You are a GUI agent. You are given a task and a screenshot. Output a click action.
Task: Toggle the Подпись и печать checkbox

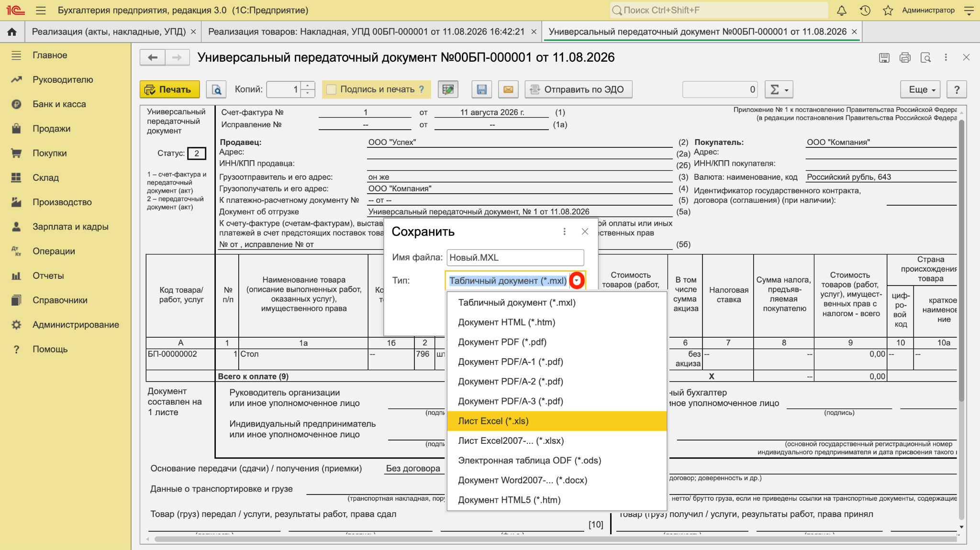(331, 89)
